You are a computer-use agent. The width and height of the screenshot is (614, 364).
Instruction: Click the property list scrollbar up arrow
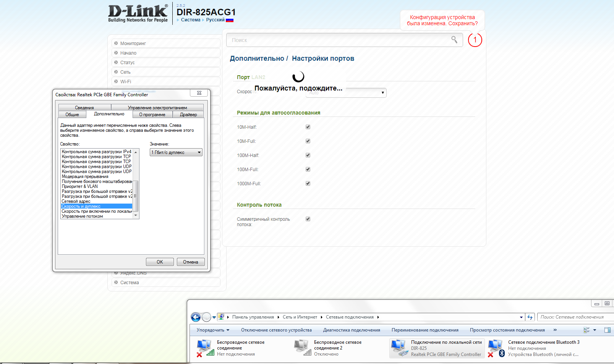(136, 152)
